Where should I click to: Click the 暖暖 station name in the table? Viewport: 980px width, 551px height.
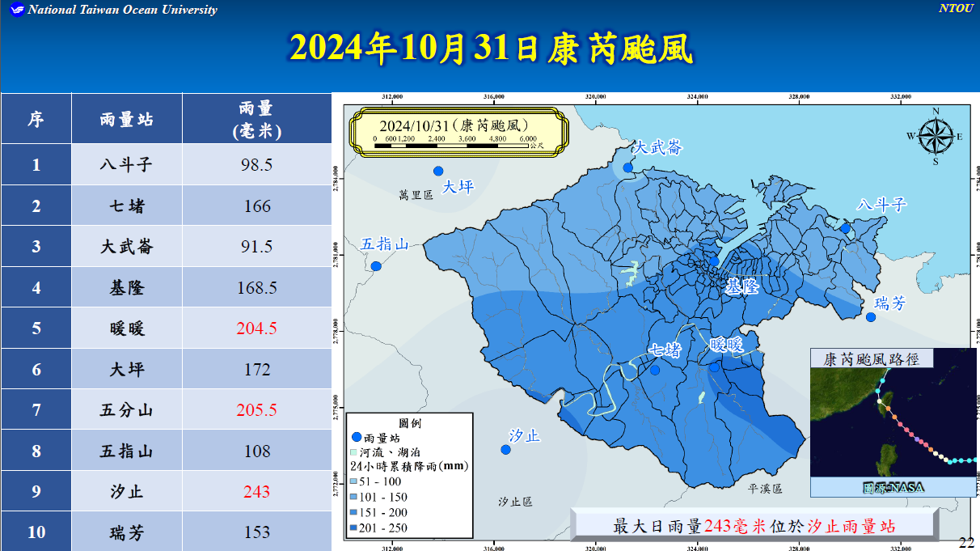tap(126, 328)
